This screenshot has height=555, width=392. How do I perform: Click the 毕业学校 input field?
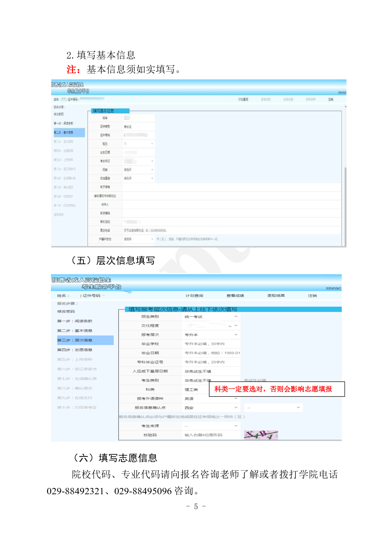pyautogui.click(x=211, y=344)
